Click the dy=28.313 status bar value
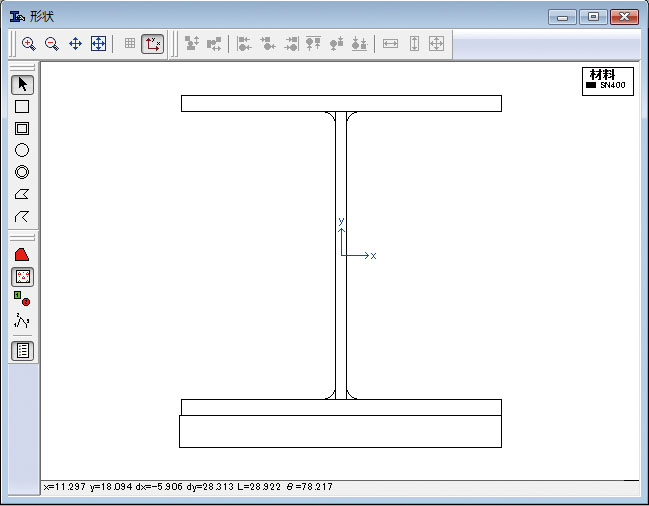 (x=210, y=487)
